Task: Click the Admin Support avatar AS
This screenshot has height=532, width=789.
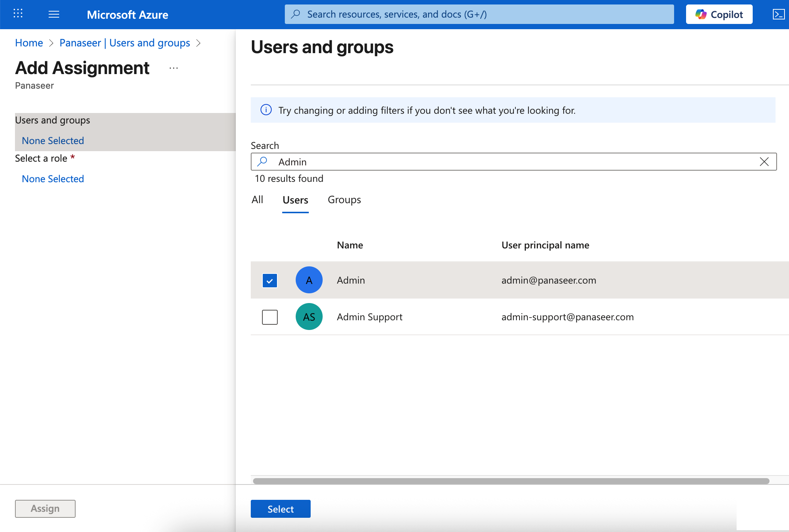Action: pyautogui.click(x=309, y=317)
